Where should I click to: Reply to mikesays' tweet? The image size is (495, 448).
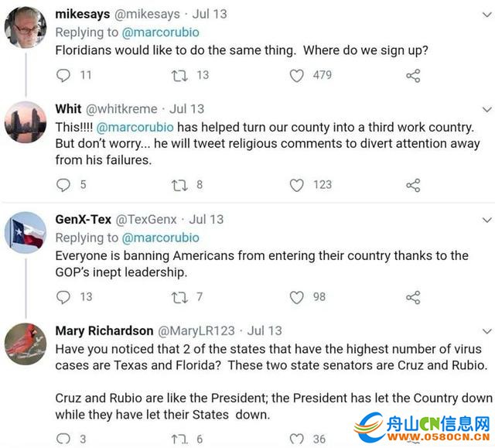tap(64, 75)
